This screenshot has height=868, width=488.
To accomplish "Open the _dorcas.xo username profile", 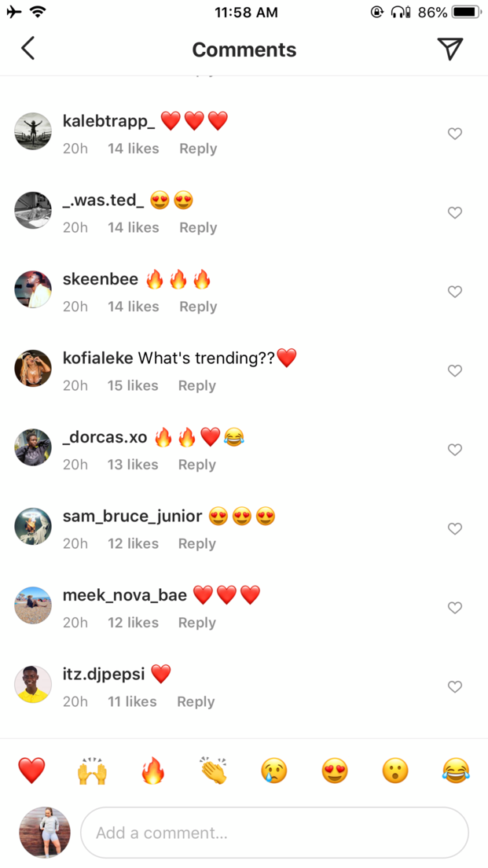I will (x=105, y=437).
